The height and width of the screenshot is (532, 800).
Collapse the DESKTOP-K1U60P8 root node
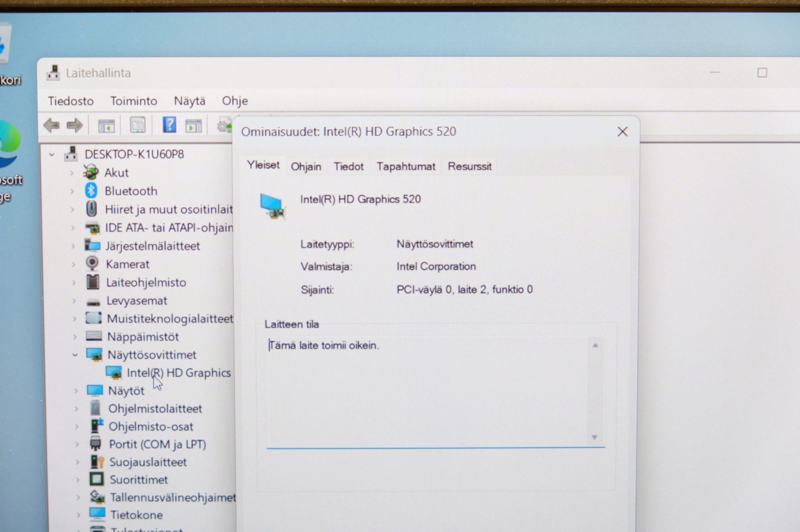[x=52, y=155]
